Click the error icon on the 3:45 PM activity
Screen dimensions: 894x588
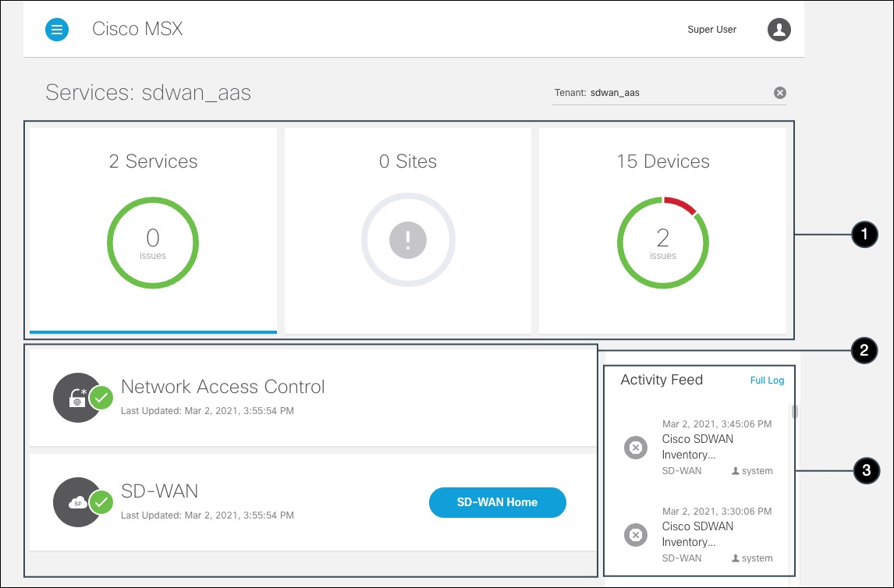tap(636, 448)
